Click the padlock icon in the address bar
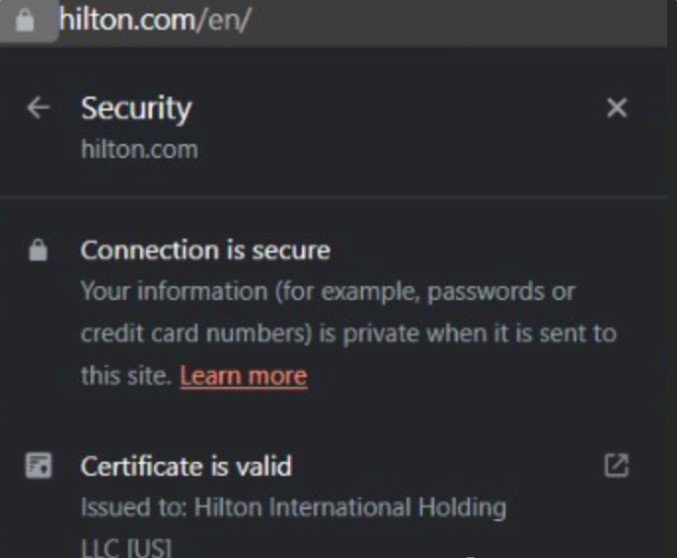This screenshot has width=678, height=558. (x=25, y=21)
